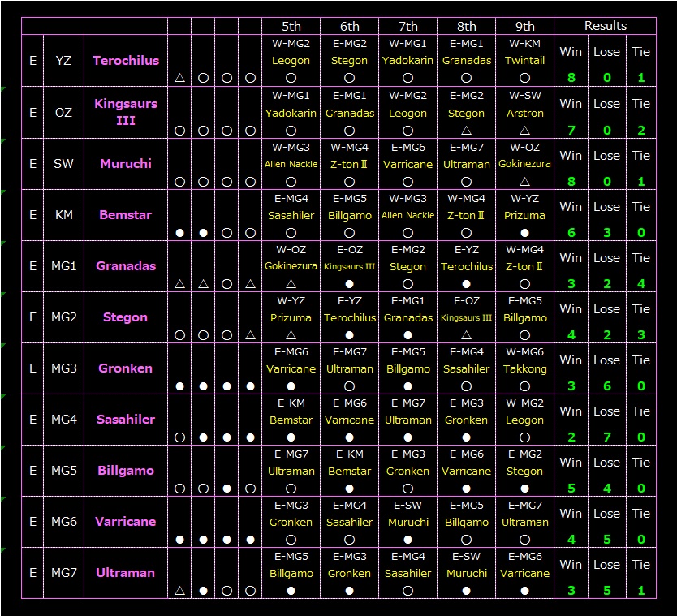
Task: Click Varricane opponent in the Ultraman row
Action: pyautogui.click(x=524, y=573)
